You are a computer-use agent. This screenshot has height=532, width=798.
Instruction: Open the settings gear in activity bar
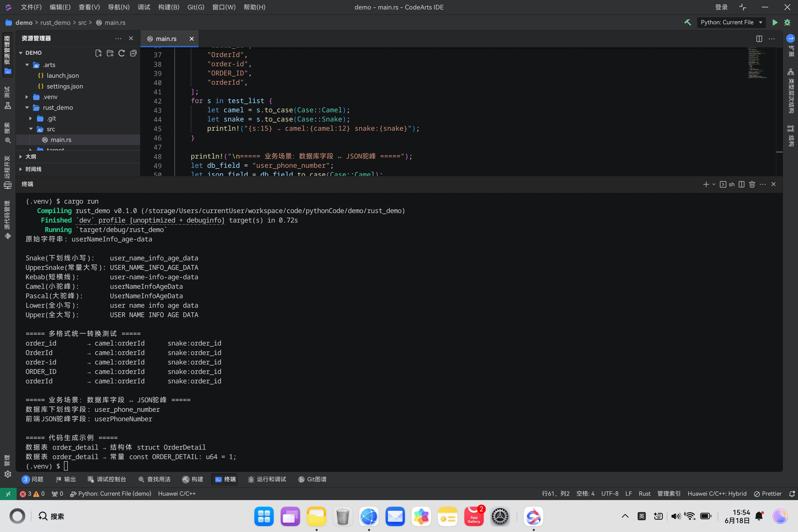pyautogui.click(x=7, y=474)
